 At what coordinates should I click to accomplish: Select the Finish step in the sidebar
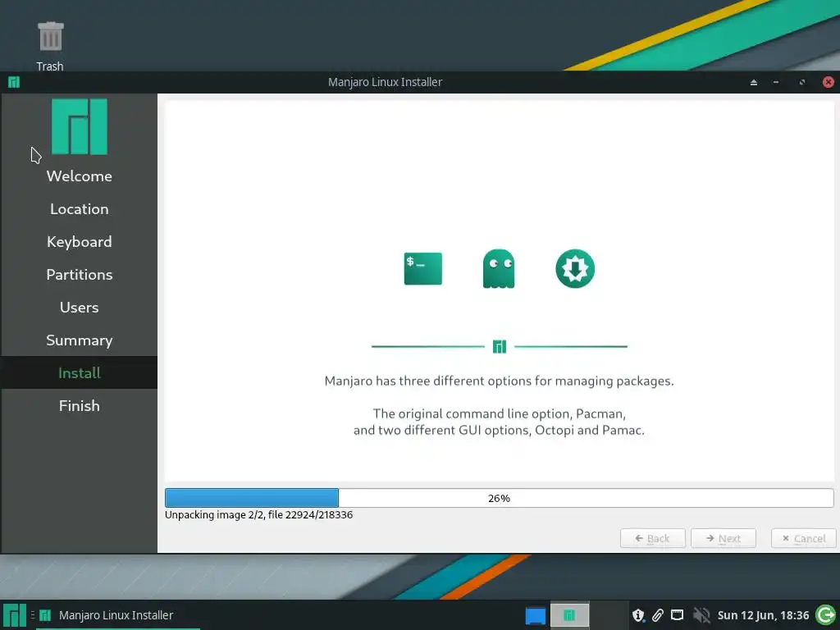80,405
